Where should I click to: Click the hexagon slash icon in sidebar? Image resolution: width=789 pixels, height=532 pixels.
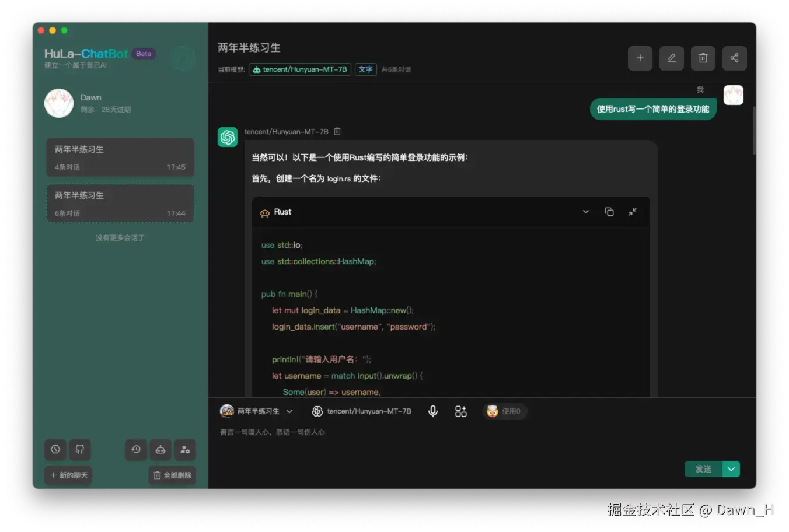pos(55,449)
